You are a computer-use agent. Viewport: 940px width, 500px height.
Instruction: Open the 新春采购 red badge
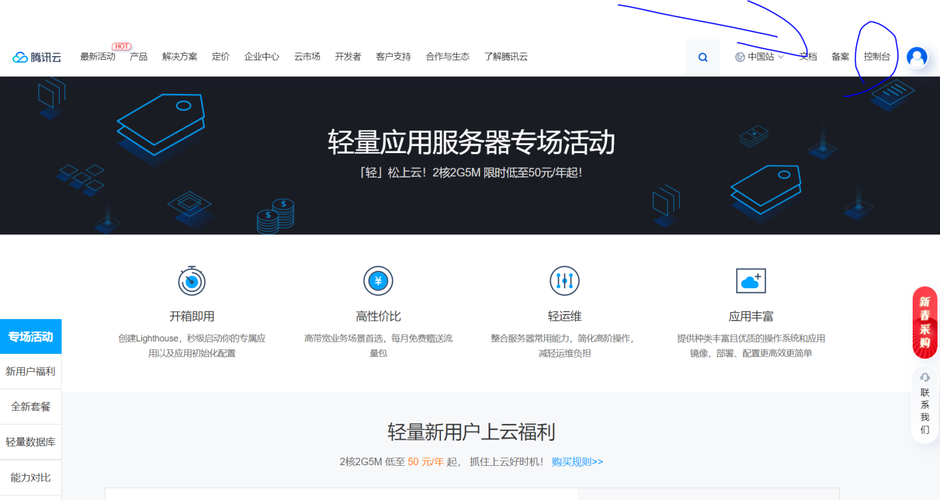(x=925, y=323)
